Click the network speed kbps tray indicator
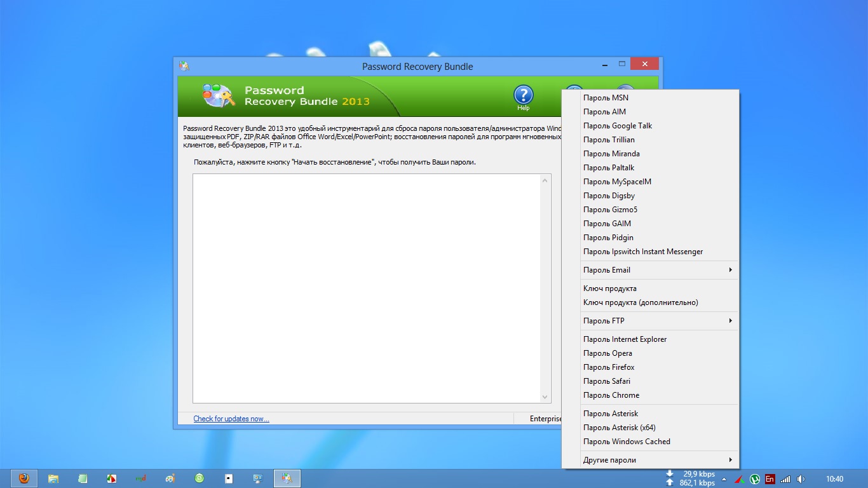 [x=691, y=478]
